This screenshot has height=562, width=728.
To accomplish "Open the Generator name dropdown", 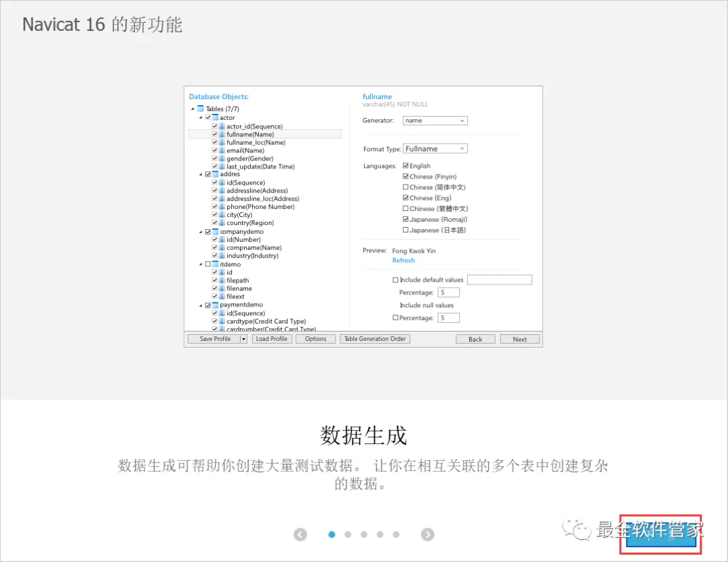I will tap(435, 121).
